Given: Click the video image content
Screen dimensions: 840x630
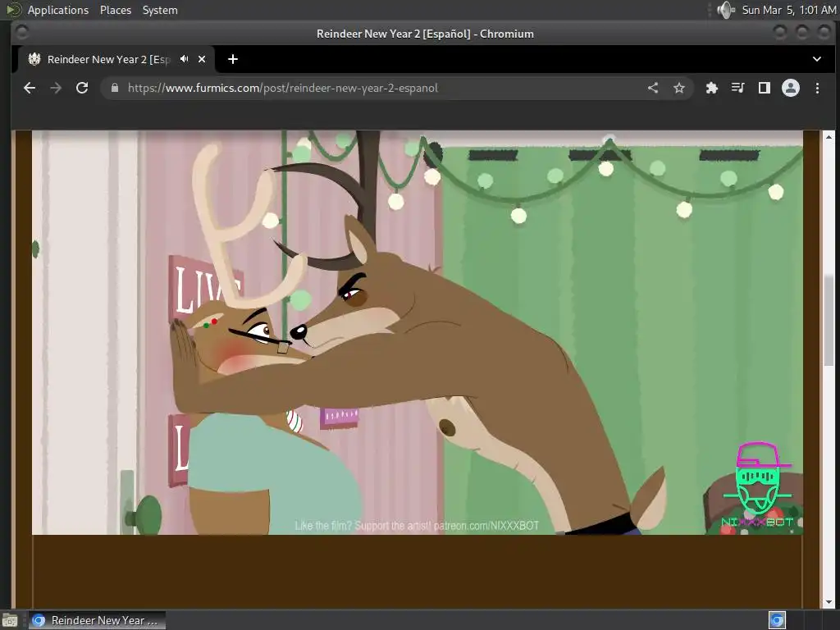Looking at the screenshot, I should click(417, 332).
